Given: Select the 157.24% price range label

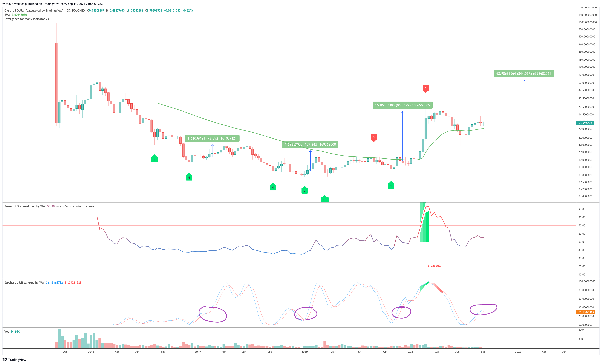Looking at the screenshot, I should click(310, 144).
